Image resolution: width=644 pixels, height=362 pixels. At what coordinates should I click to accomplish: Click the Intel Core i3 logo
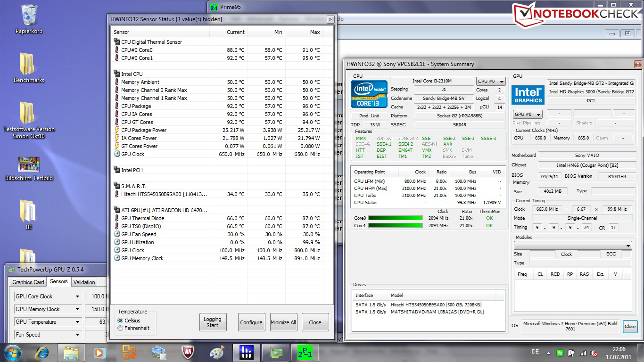click(369, 94)
